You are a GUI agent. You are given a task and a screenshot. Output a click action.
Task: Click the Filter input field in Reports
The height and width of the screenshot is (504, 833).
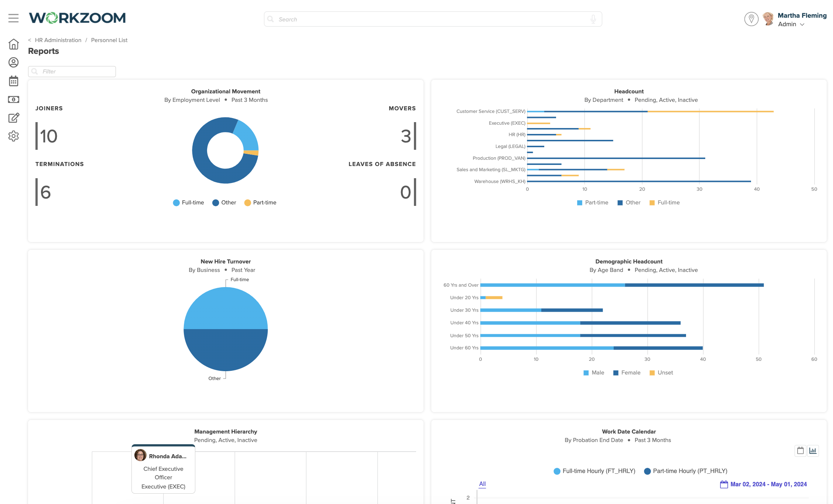72,71
